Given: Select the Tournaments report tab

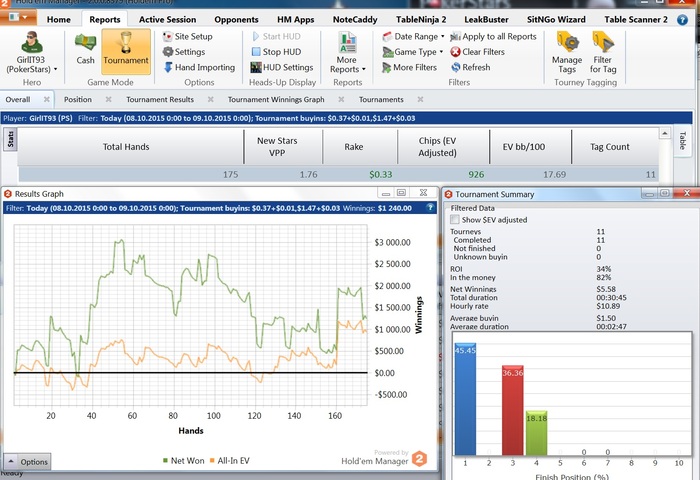Looking at the screenshot, I should pyautogui.click(x=381, y=100).
